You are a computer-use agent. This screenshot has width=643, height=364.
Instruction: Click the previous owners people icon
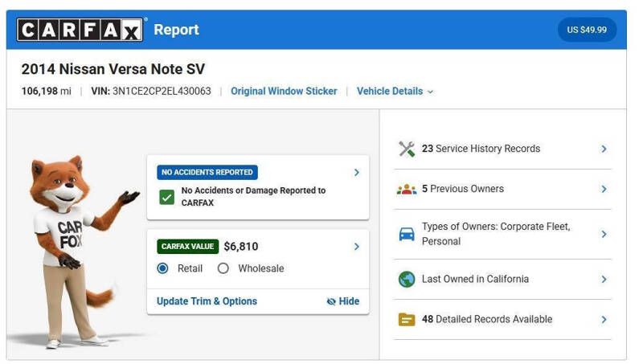click(x=407, y=190)
